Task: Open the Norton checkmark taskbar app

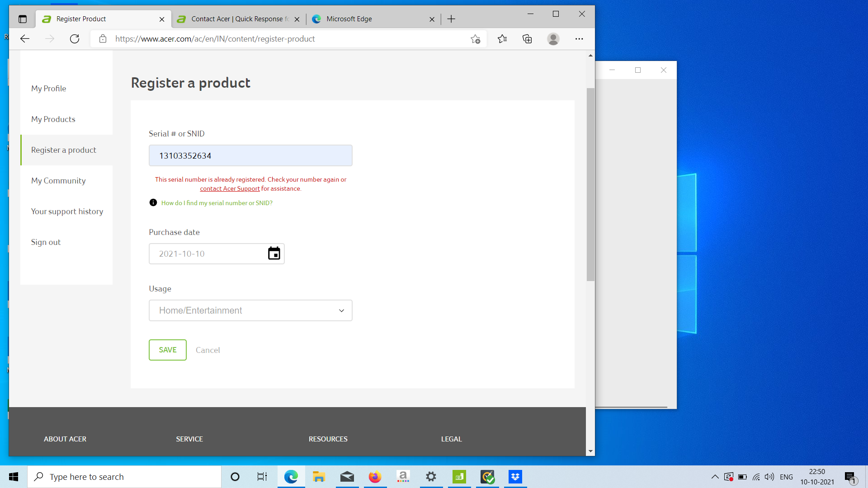Action: coord(487,477)
